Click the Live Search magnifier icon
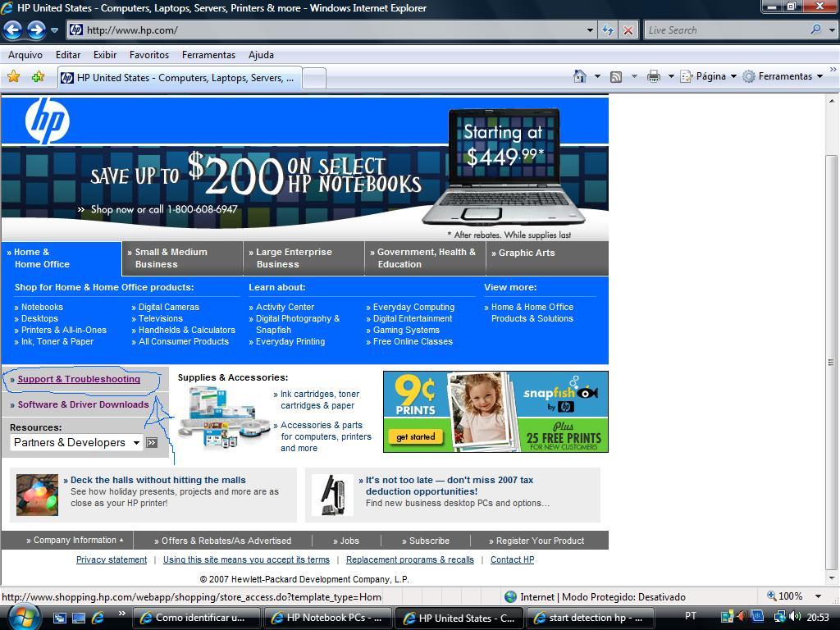This screenshot has height=630, width=840. pyautogui.click(x=815, y=30)
